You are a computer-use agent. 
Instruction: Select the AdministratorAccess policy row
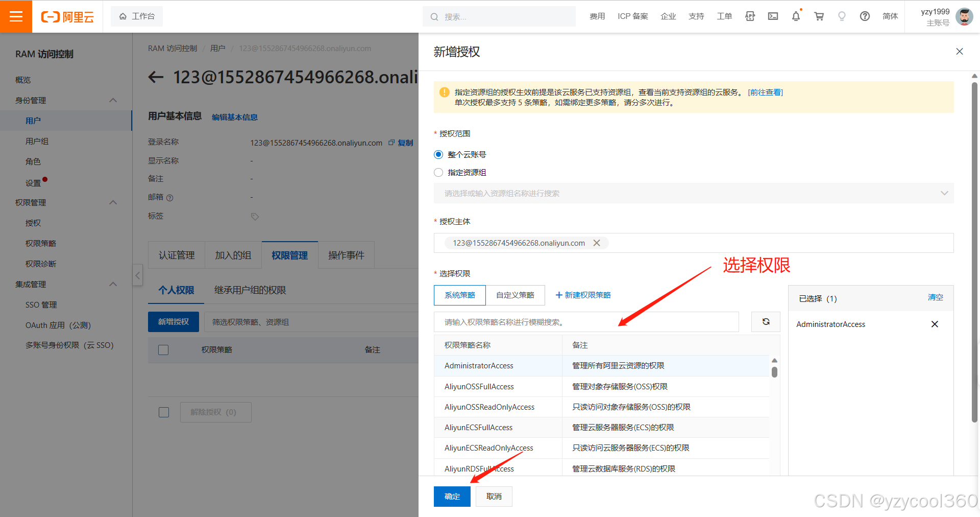601,366
